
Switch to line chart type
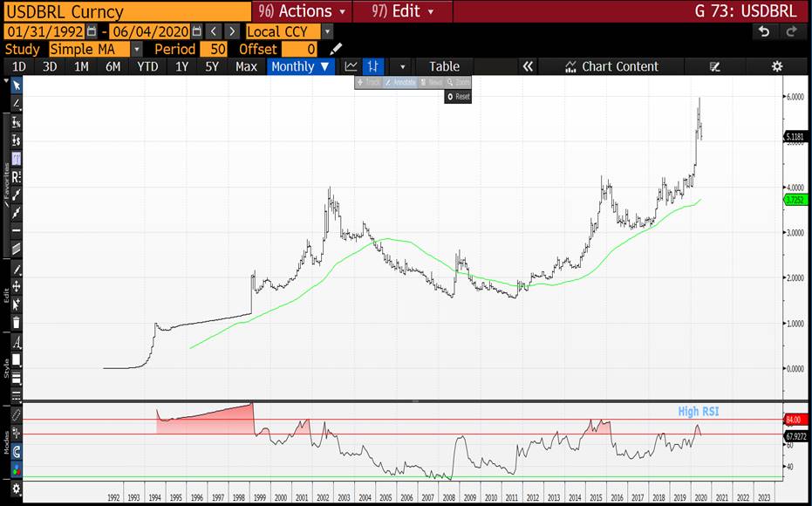point(351,66)
